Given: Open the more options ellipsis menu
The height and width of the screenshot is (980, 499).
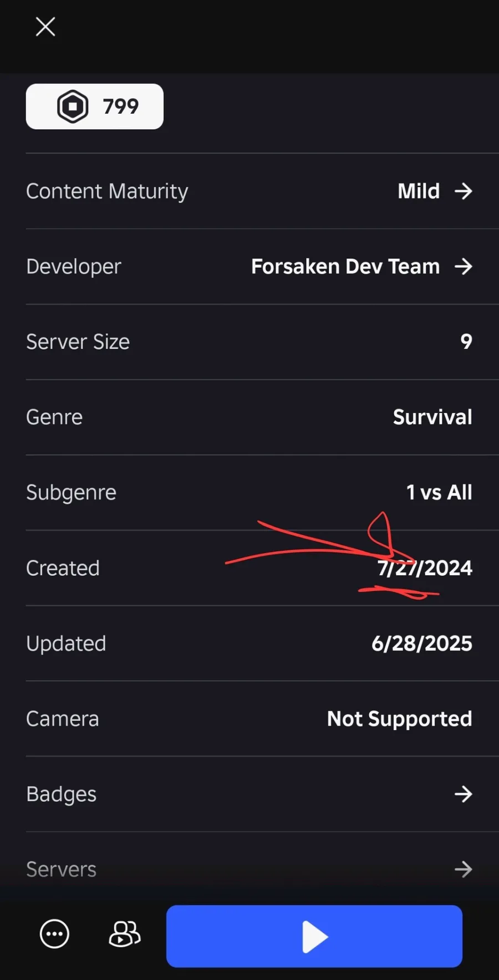Looking at the screenshot, I should [x=54, y=934].
